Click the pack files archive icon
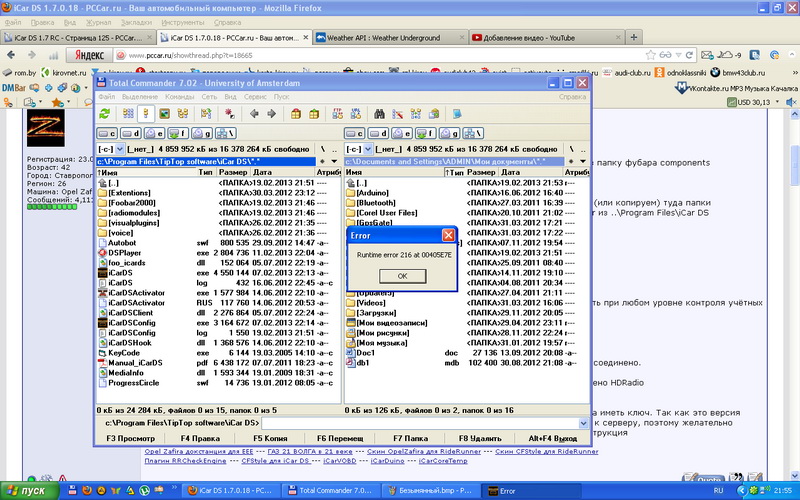This screenshot has width=800, height=500. [294, 114]
